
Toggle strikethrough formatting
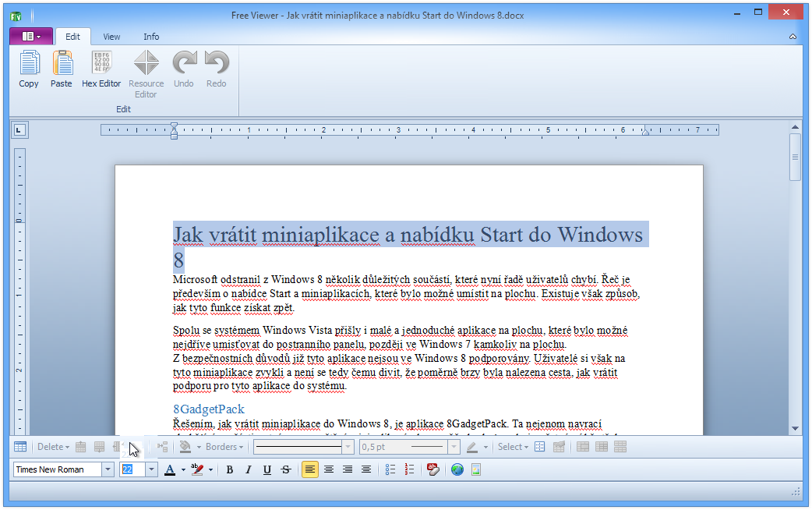pyautogui.click(x=286, y=469)
